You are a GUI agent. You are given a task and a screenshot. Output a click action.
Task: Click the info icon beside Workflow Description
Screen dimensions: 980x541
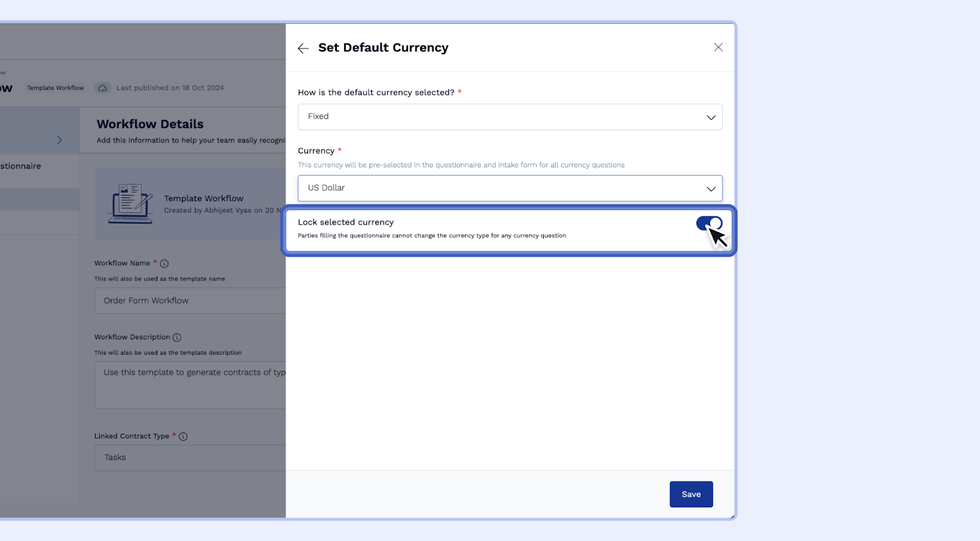(177, 338)
